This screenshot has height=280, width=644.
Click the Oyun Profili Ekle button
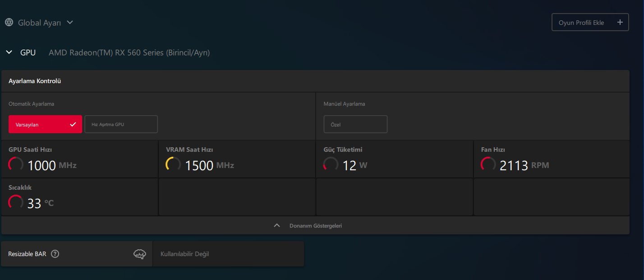pyautogui.click(x=590, y=22)
